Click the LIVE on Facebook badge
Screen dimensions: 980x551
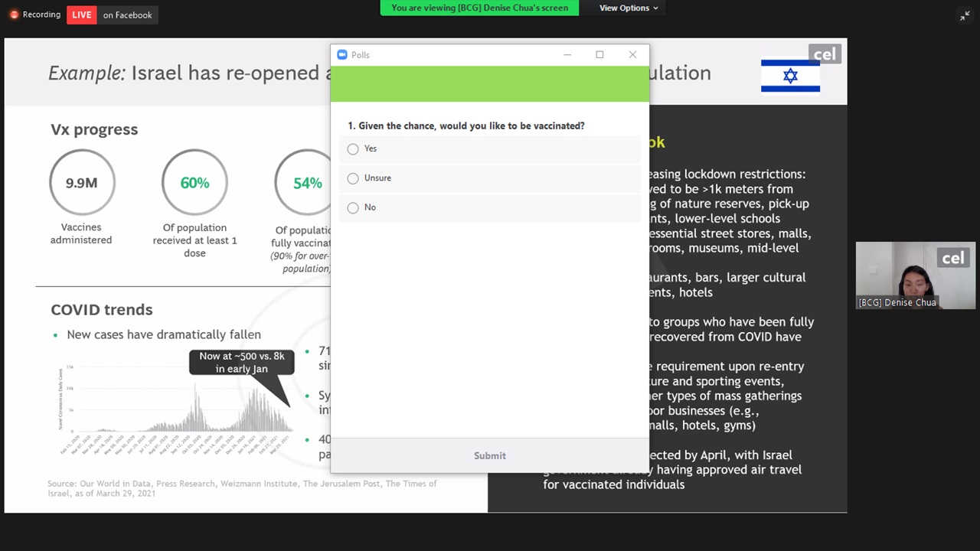point(112,15)
